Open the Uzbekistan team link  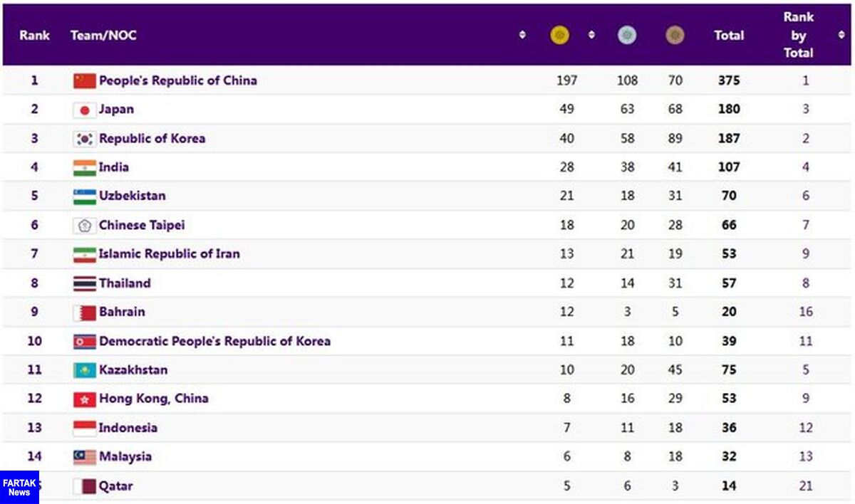pos(132,196)
